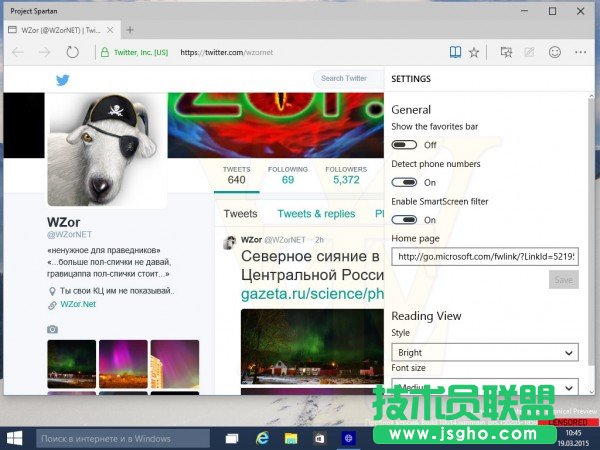The image size is (600, 450).
Task: Open the purple aurora over field thumbnail
Action: pyautogui.click(x=123, y=364)
